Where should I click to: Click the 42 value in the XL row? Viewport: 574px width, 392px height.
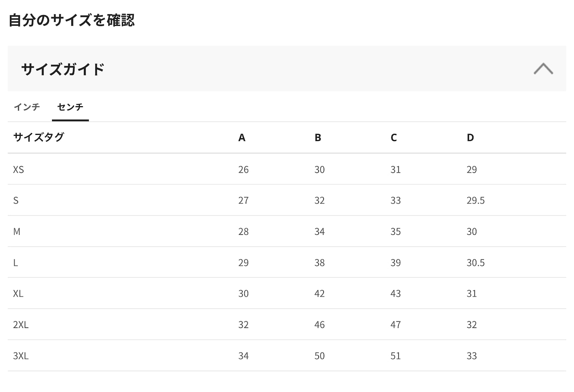pos(319,294)
